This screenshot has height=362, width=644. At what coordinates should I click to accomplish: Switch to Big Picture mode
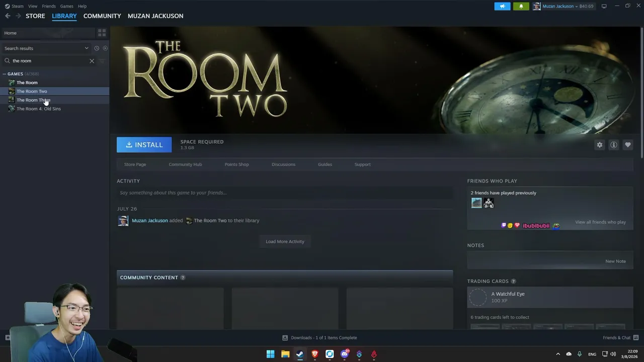click(x=604, y=6)
